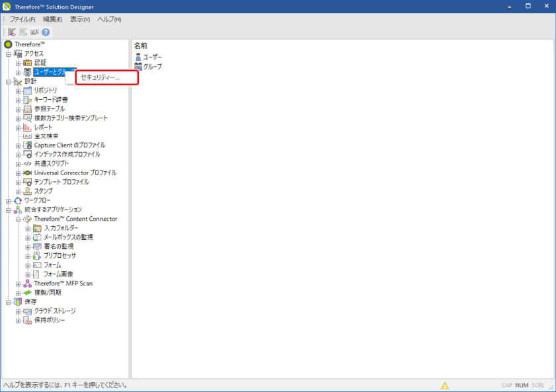This screenshot has height=392, width=556.
Task: Click the blue help question mark icon
Action: pos(46,32)
